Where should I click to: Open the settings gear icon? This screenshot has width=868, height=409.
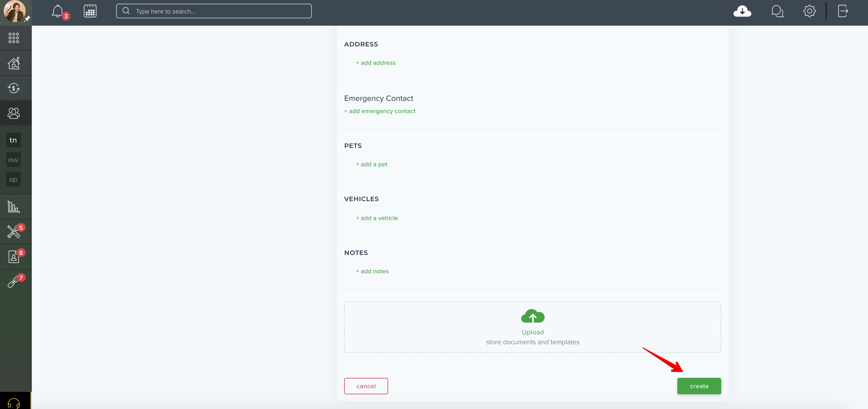click(809, 11)
